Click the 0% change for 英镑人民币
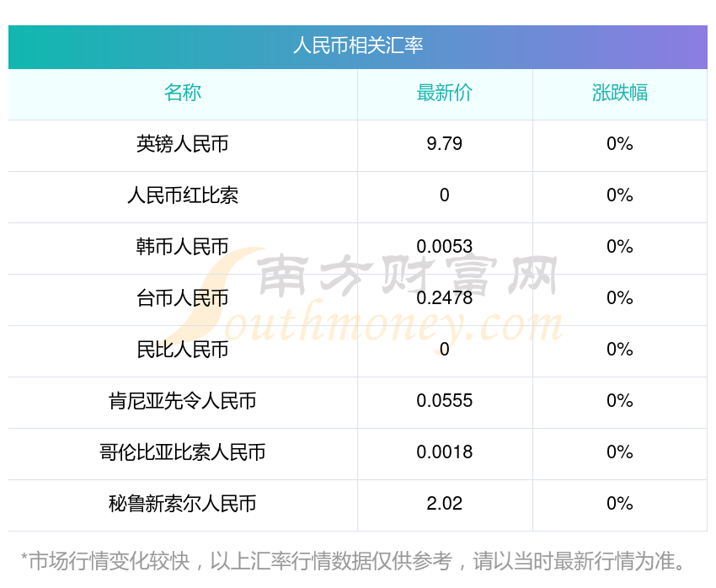Screen dimensions: 716x588 [620, 144]
